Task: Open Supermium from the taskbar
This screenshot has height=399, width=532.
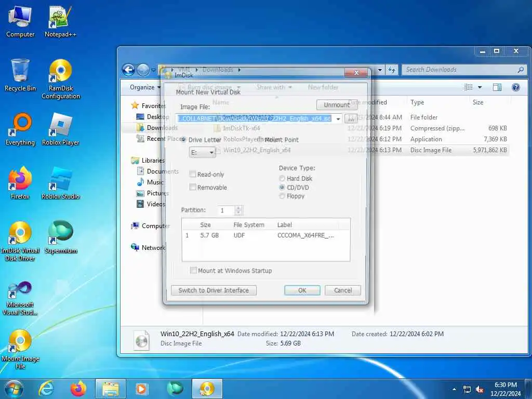Action: 175,389
